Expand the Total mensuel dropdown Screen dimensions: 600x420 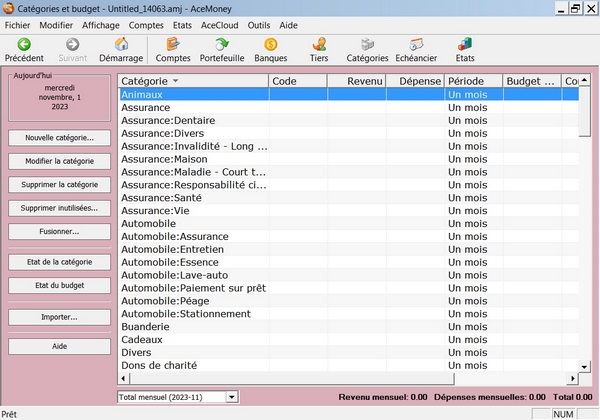tap(232, 397)
